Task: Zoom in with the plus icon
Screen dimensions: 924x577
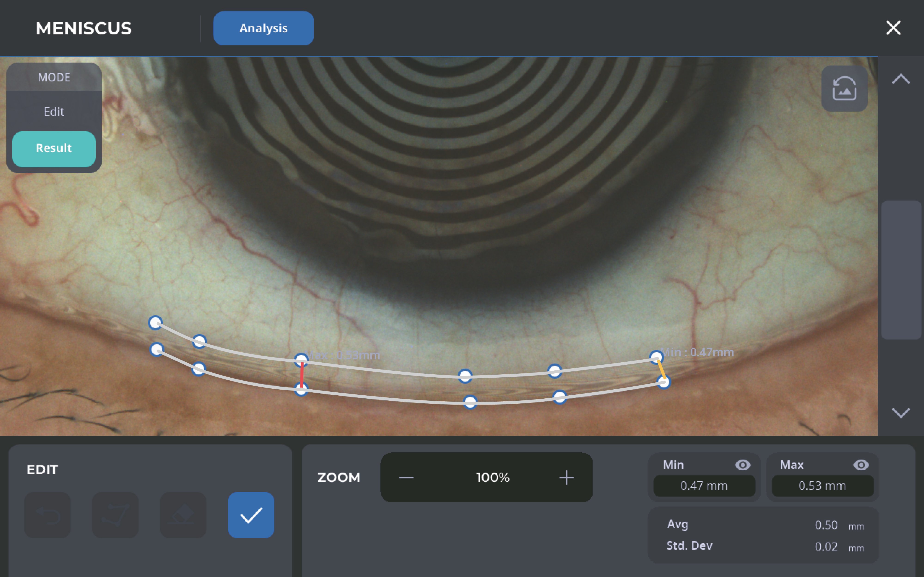Action: [566, 477]
